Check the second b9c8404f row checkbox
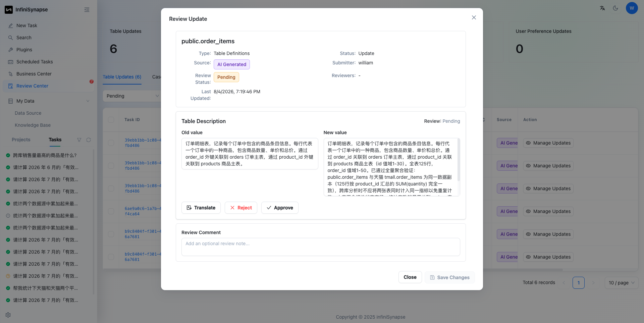 tap(111, 257)
